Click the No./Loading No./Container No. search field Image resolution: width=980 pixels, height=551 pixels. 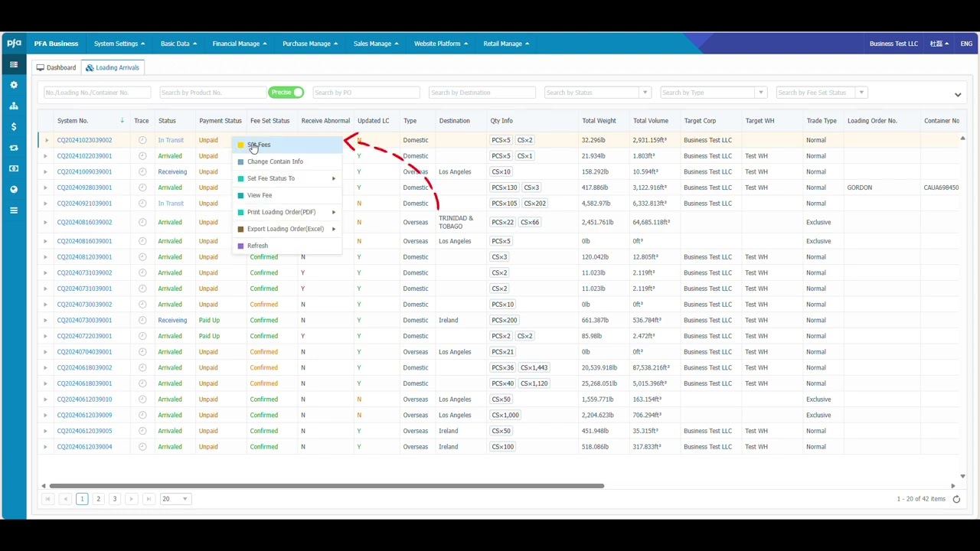point(97,93)
